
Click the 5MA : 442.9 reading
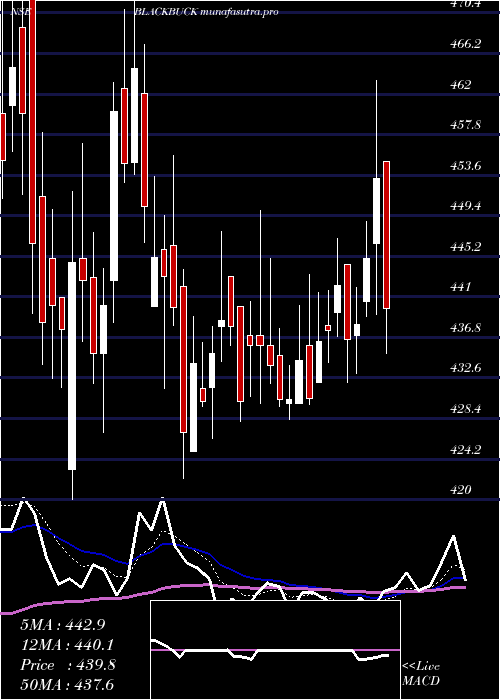pyautogui.click(x=63, y=625)
